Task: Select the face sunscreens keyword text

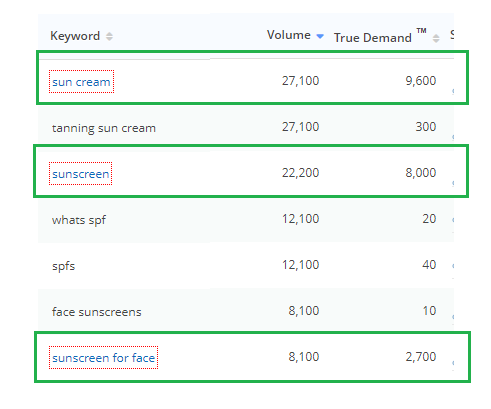Action: [97, 312]
